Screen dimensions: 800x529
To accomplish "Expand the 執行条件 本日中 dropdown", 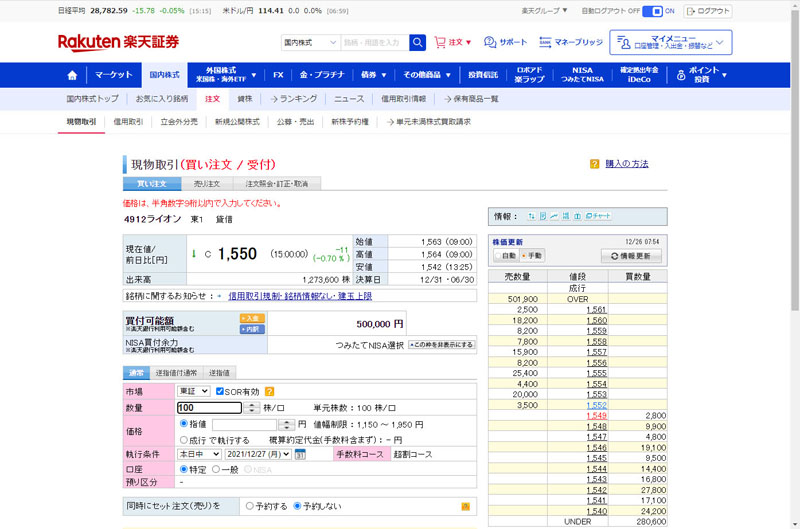I will click(x=198, y=454).
